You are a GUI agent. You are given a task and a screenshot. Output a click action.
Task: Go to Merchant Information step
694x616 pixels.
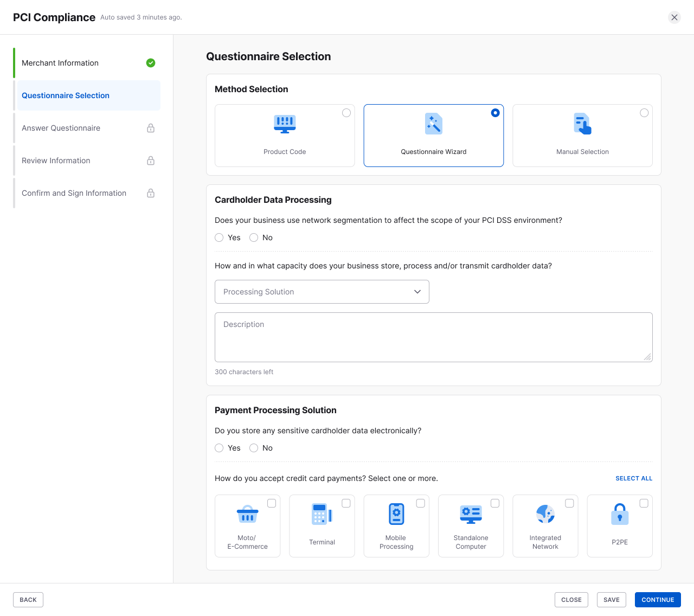tap(87, 63)
